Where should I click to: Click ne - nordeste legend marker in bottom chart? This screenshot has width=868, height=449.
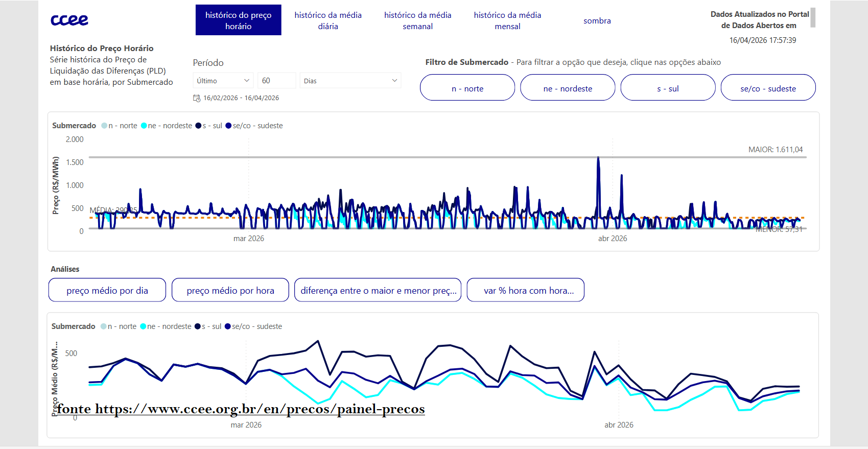(144, 326)
